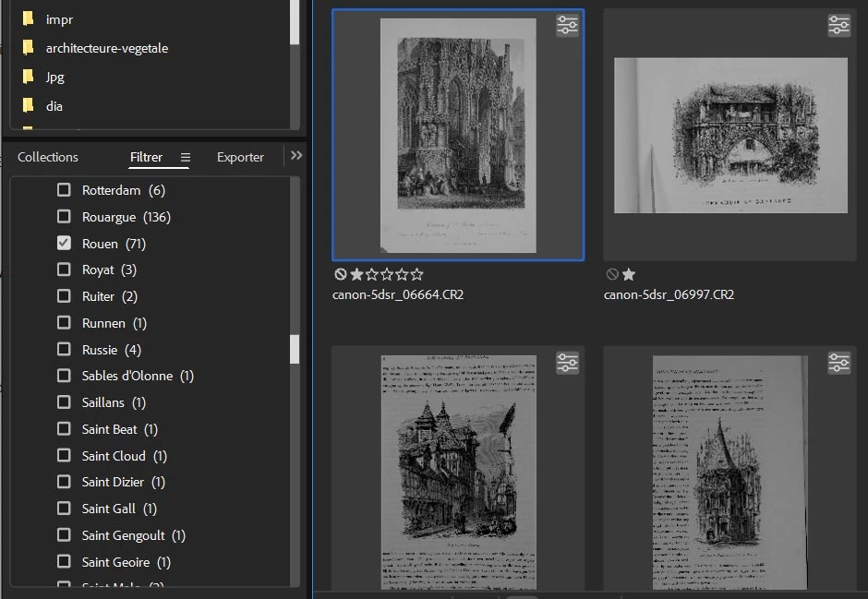Enable the Saint Dizier filter checkbox

[64, 482]
